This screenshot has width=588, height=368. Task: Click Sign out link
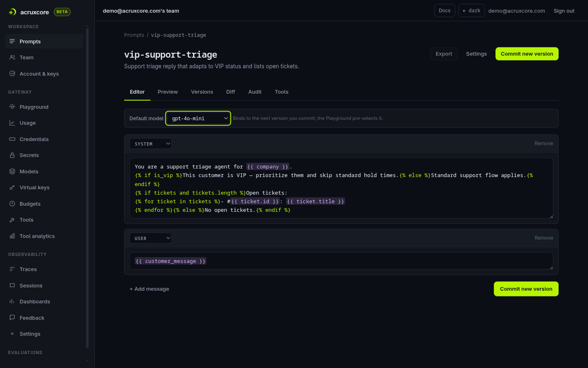coord(564,11)
